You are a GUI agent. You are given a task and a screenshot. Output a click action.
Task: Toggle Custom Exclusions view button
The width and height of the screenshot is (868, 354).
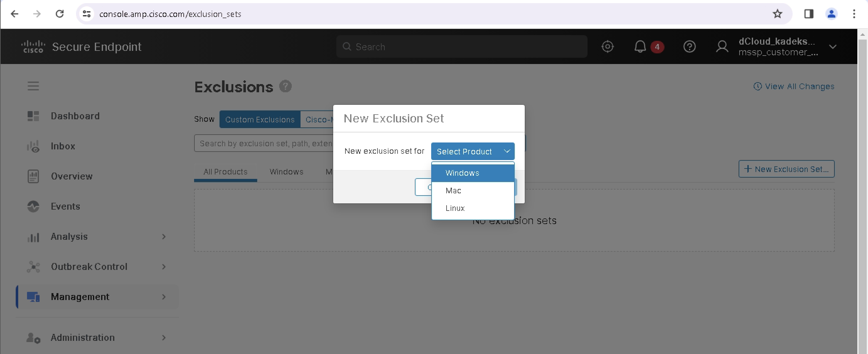point(259,120)
